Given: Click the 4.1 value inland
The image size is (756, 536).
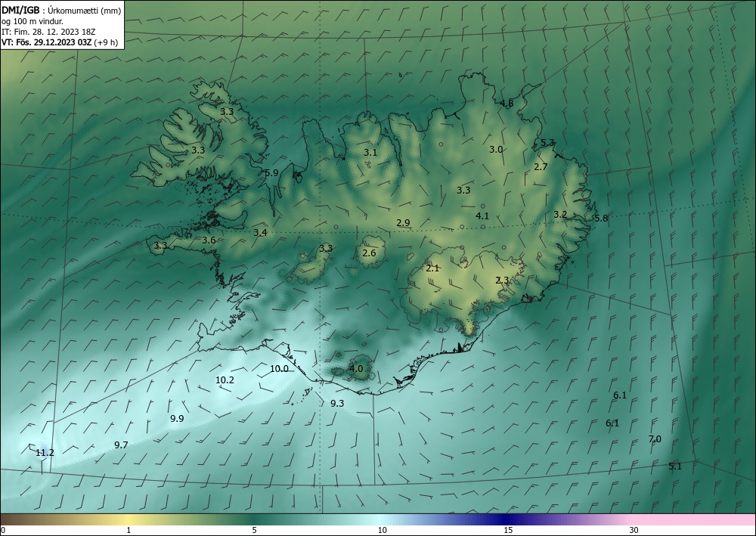Looking at the screenshot, I should coord(482,216).
